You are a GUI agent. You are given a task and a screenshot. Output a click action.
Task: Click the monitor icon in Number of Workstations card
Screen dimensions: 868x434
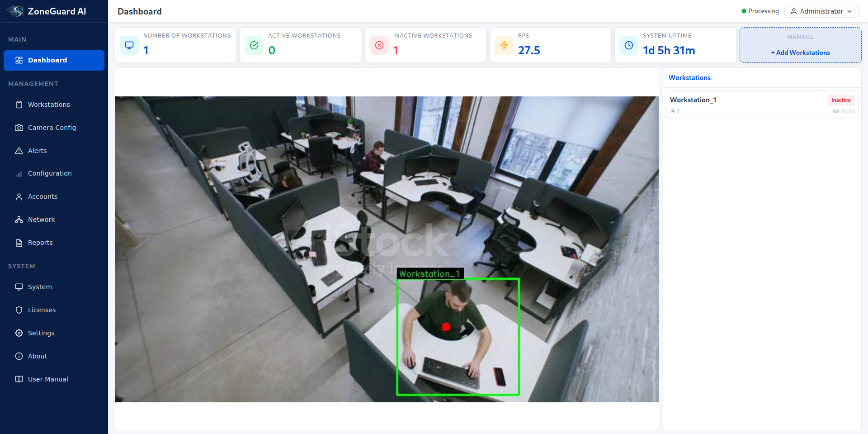(x=129, y=45)
